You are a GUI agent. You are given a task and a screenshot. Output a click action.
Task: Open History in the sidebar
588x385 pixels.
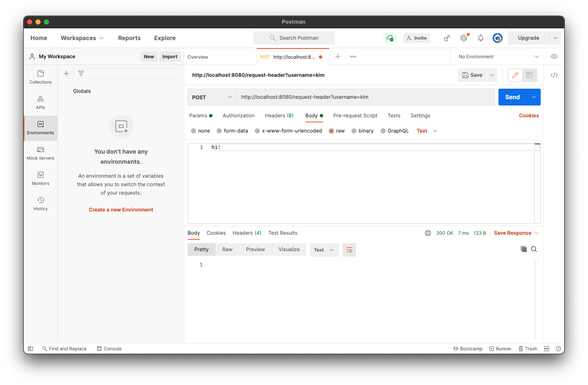[41, 204]
